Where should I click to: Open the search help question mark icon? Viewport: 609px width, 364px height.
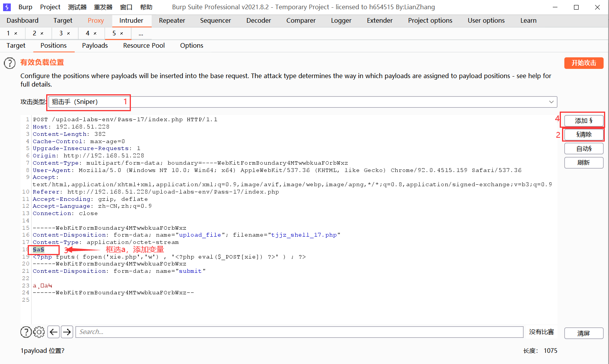pos(26,332)
